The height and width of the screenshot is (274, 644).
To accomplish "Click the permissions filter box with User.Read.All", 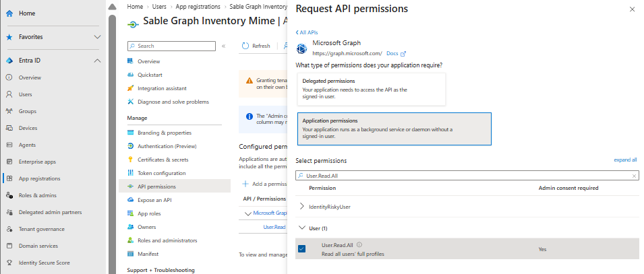I will pyautogui.click(x=467, y=176).
